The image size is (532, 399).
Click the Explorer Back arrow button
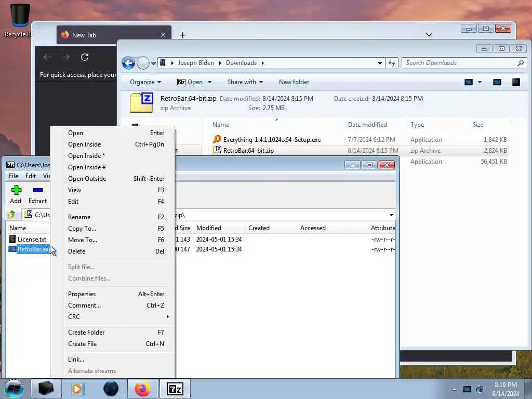pos(128,63)
